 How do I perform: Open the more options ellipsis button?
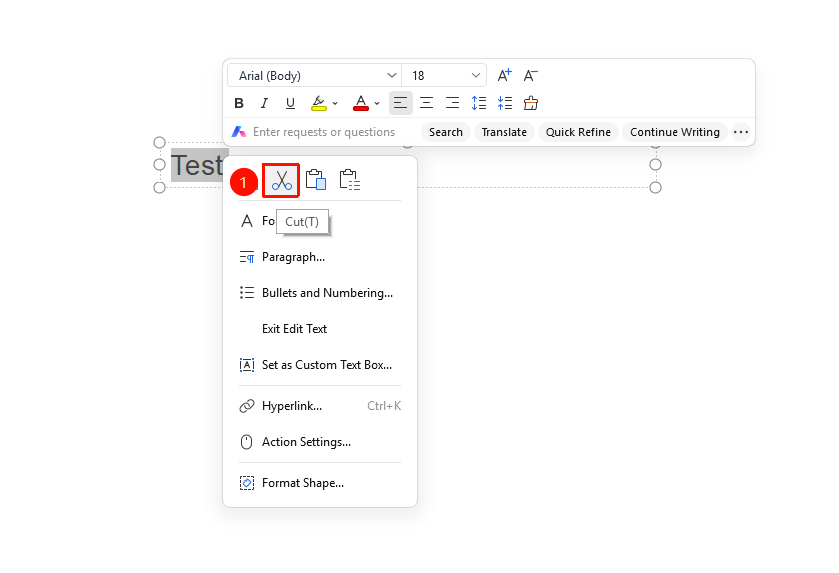741,132
